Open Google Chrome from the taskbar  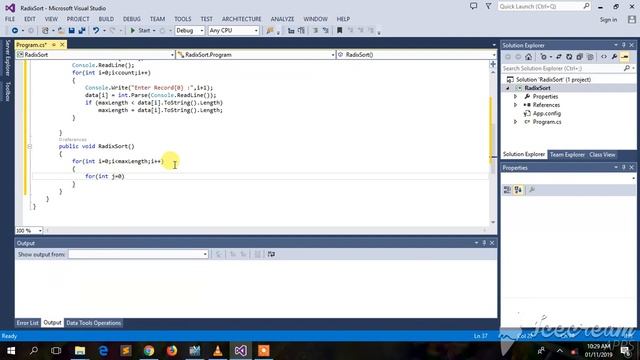(x=149, y=351)
